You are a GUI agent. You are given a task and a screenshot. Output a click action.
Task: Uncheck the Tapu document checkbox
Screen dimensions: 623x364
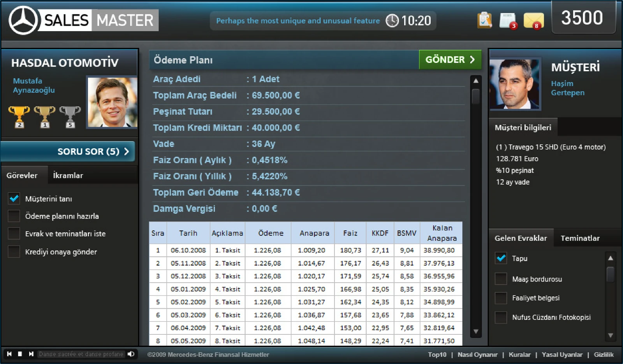pyautogui.click(x=501, y=258)
